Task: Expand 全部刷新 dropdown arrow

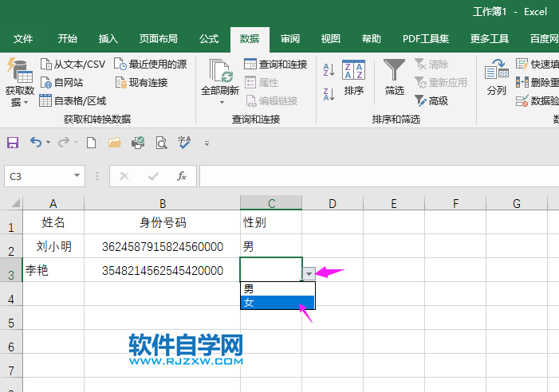Action: click(222, 102)
